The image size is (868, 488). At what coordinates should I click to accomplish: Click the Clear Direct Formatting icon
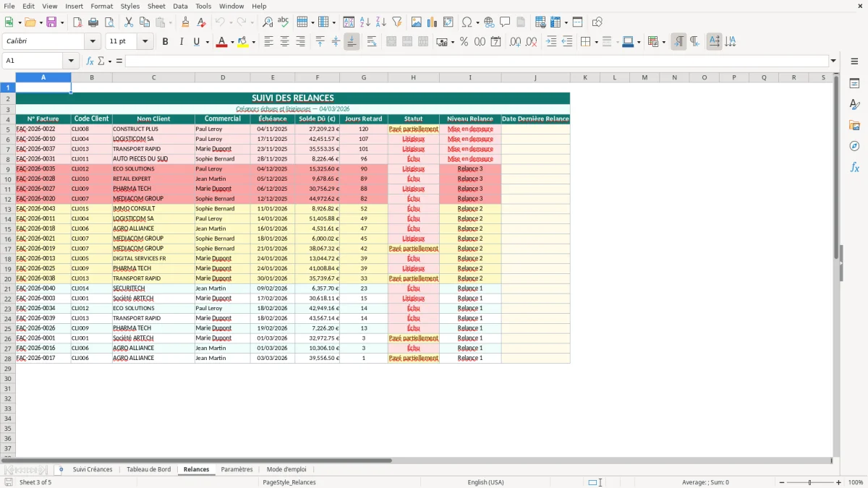coord(202,22)
